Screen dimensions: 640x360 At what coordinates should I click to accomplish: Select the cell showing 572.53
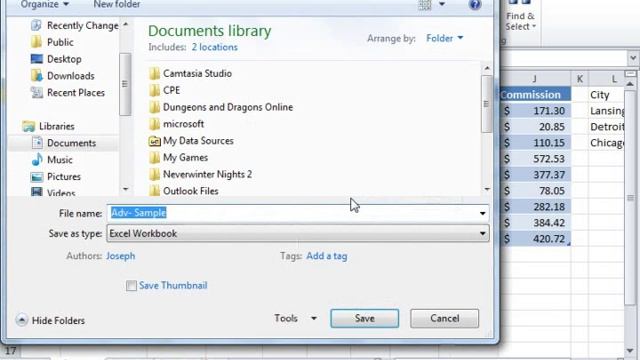pyautogui.click(x=535, y=159)
